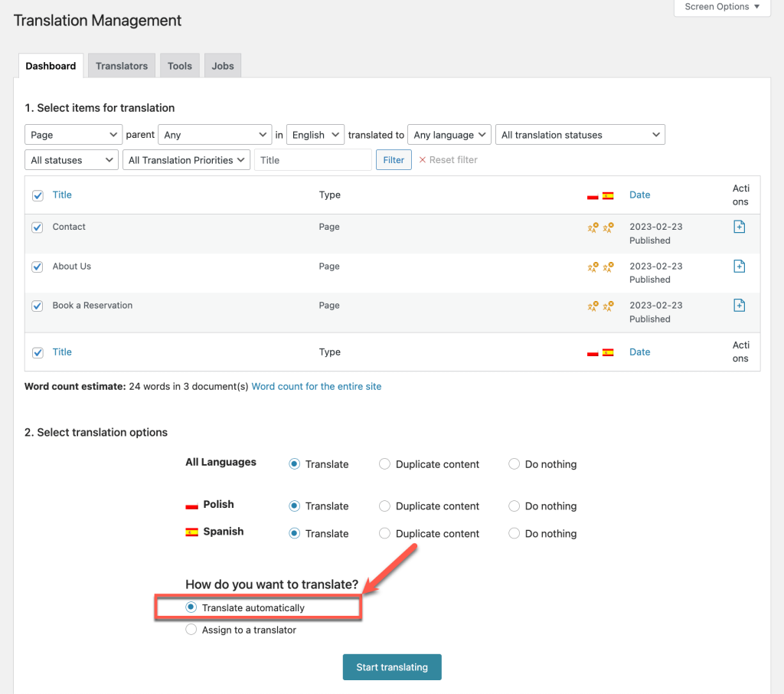This screenshot has height=694, width=784.
Task: Click the 'not translated' Polish status icon for Contact
Action: pyautogui.click(x=590, y=228)
